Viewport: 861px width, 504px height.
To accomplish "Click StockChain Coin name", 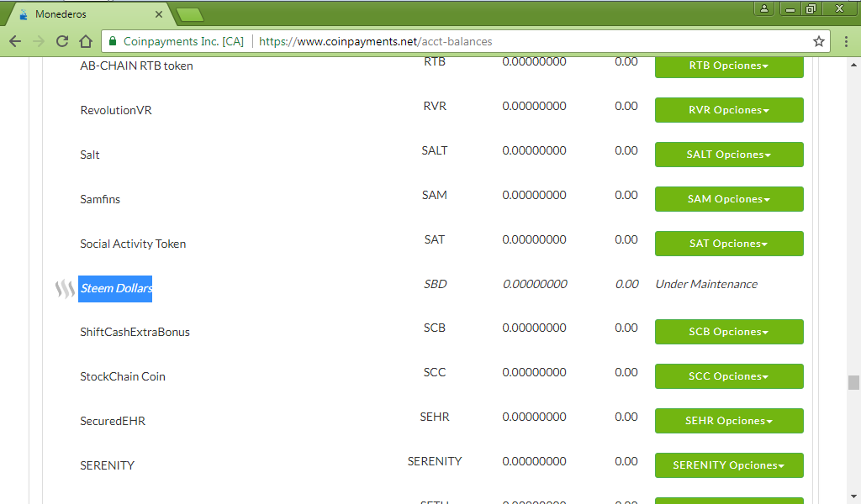I will pyautogui.click(x=123, y=376).
